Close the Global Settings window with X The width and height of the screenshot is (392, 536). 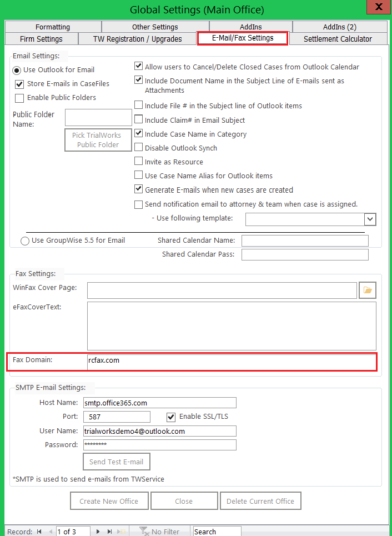(x=379, y=7)
